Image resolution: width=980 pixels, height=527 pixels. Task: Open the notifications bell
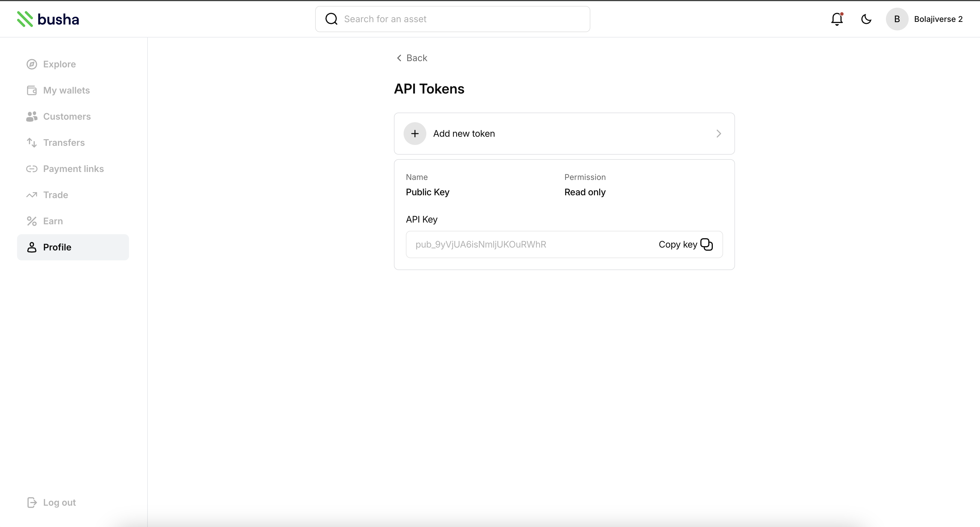(x=836, y=19)
